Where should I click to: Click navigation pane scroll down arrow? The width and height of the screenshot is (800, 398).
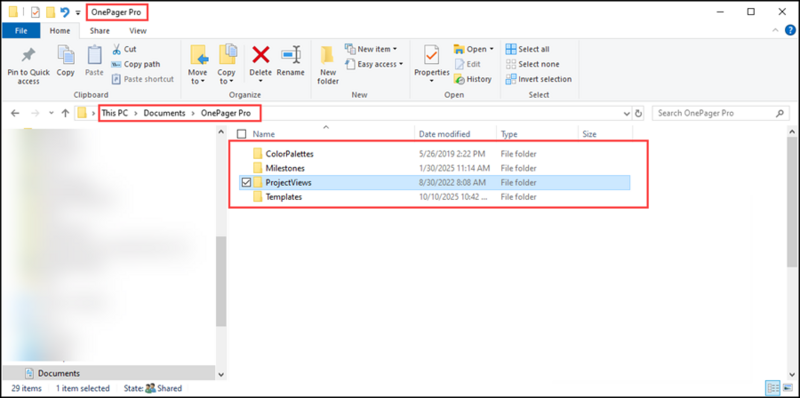click(221, 375)
